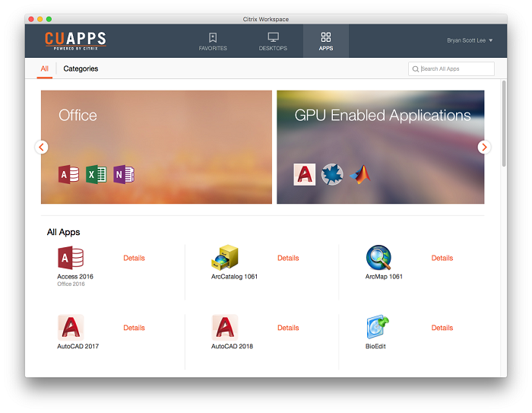Open Details for AutoCAD 2017
Image resolution: width=532 pixels, height=413 pixels.
(134, 328)
